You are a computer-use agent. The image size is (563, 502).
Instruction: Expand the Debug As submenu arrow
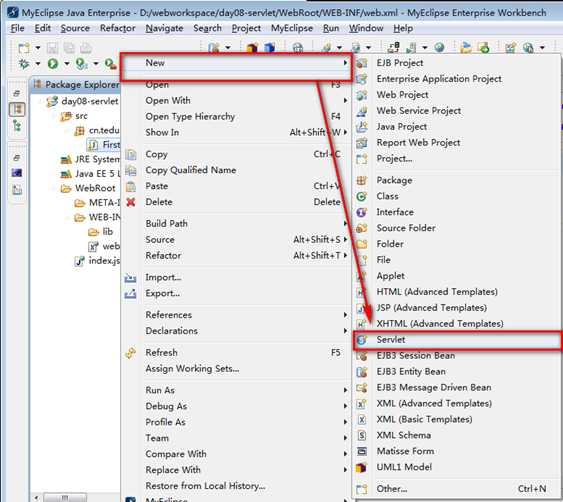[x=345, y=406]
